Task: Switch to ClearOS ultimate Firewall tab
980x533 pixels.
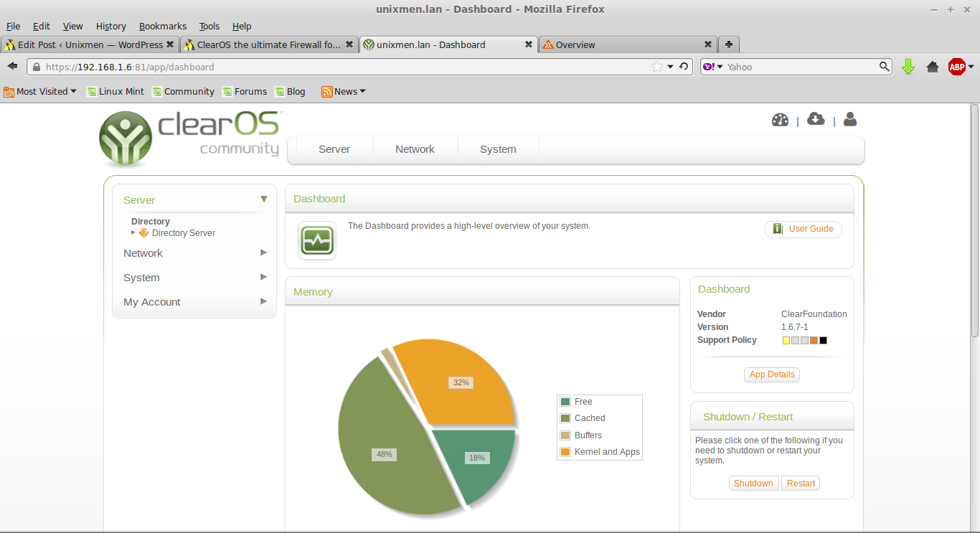Action: point(269,44)
